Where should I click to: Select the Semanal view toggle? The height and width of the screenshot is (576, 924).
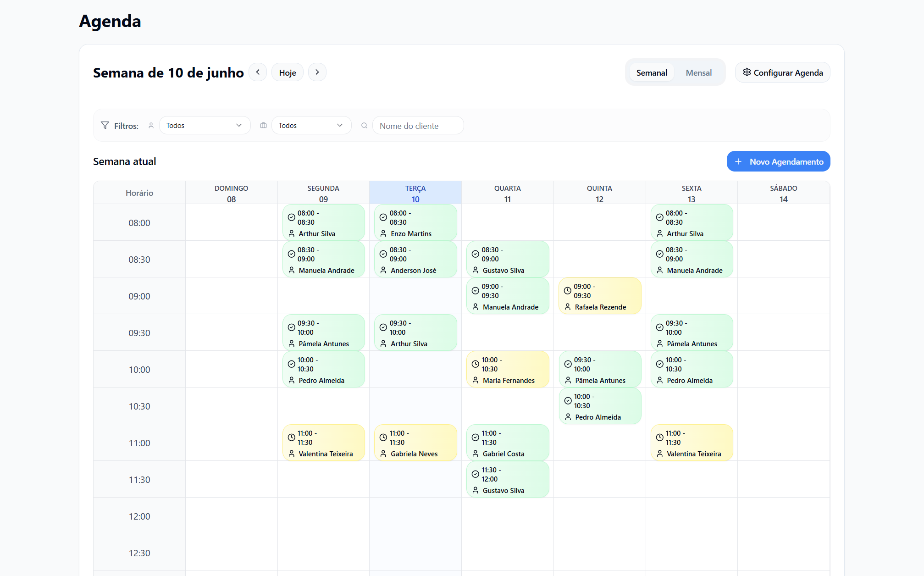coord(651,72)
